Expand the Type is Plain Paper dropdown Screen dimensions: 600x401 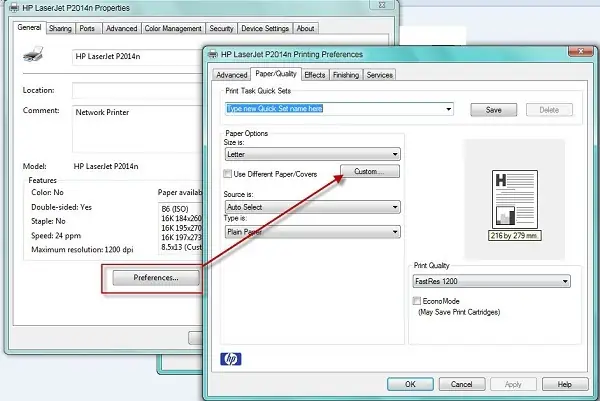(x=313, y=232)
